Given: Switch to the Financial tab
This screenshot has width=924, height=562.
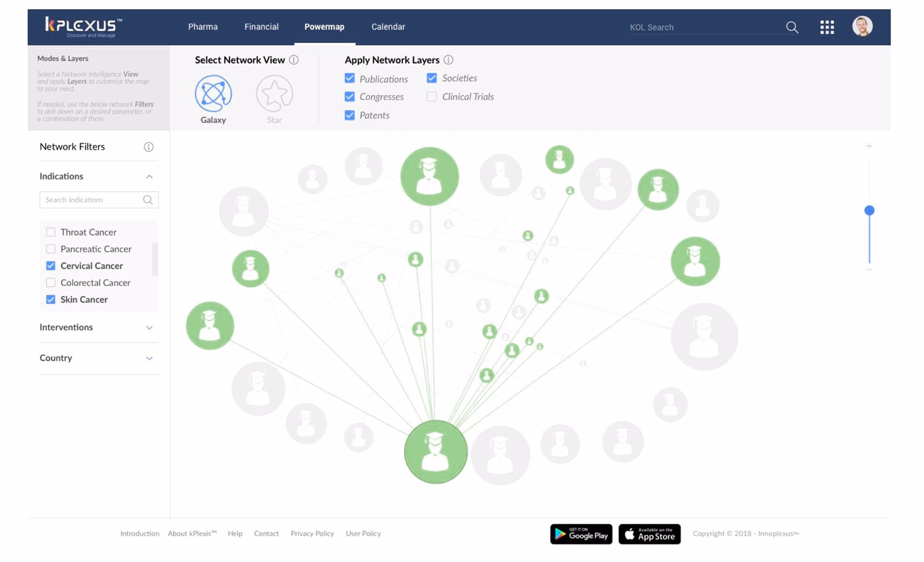Looking at the screenshot, I should point(261,26).
